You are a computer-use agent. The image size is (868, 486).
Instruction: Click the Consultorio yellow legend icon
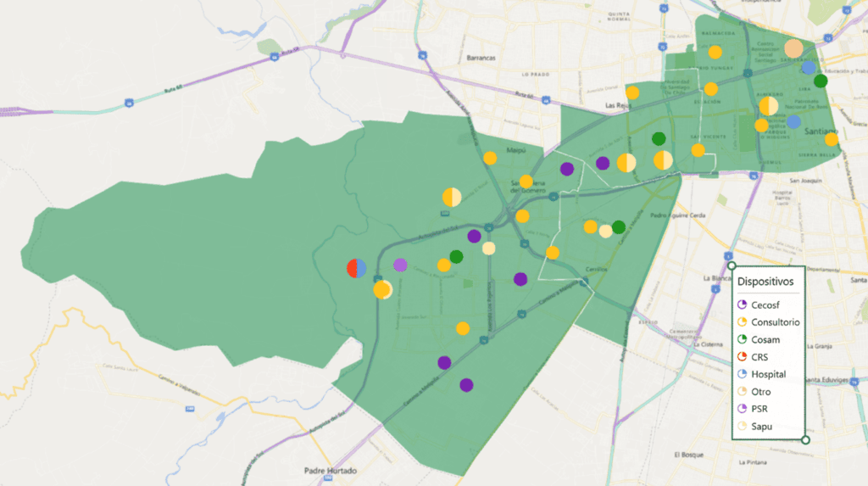pyautogui.click(x=742, y=322)
